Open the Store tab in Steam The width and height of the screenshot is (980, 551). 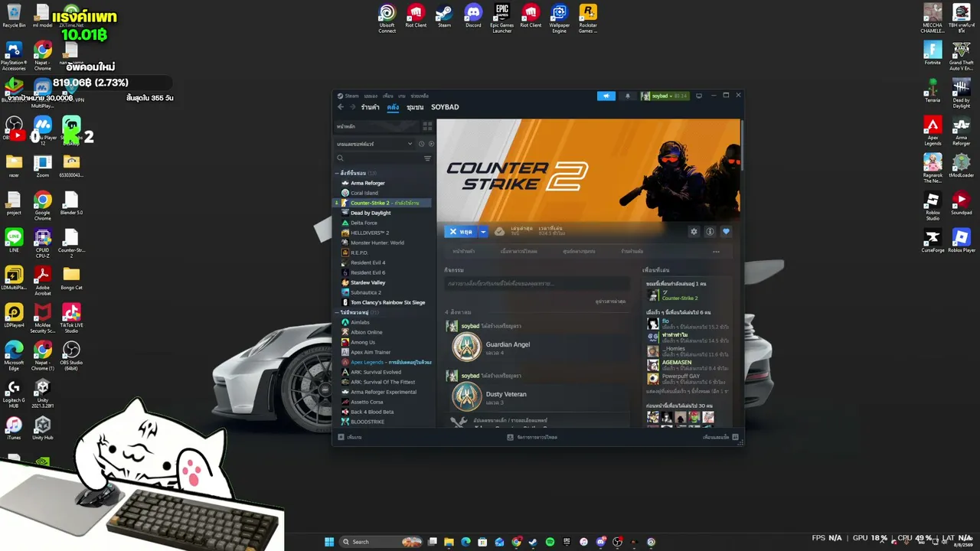371,107
